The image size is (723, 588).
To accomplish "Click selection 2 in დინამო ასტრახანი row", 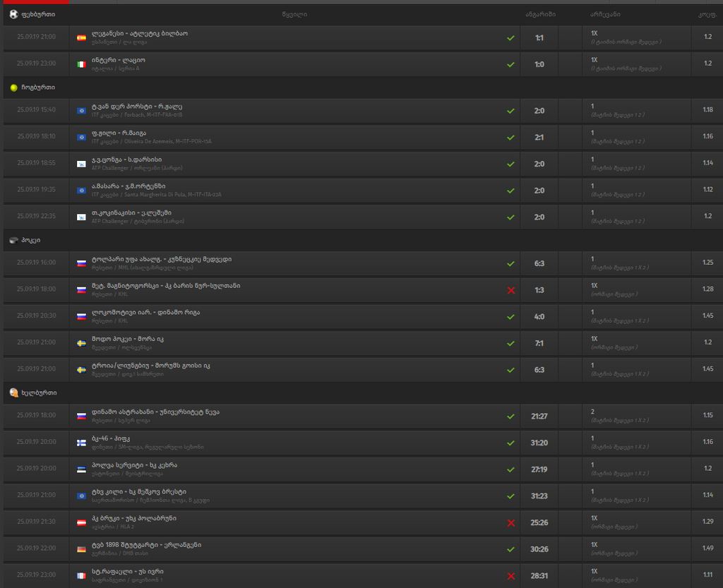I will click(592, 412).
